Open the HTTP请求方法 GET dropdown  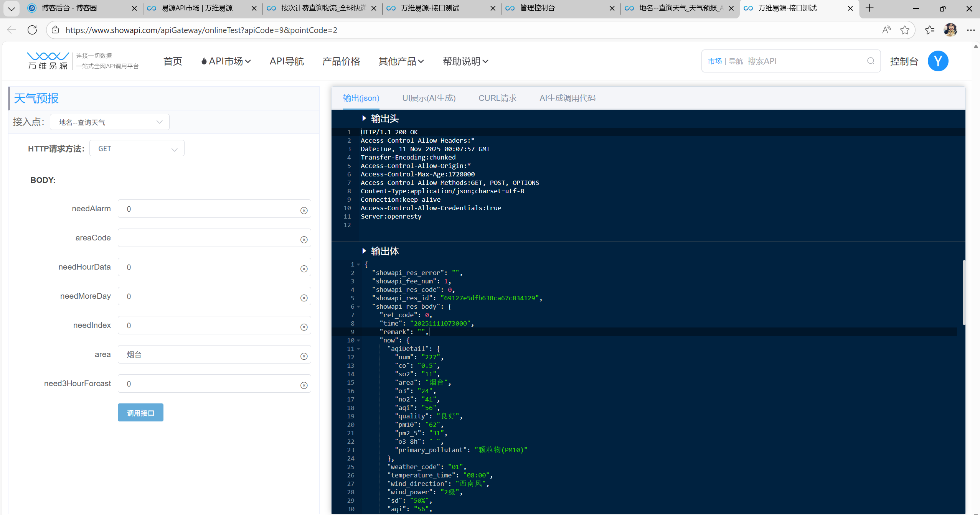[x=137, y=149]
